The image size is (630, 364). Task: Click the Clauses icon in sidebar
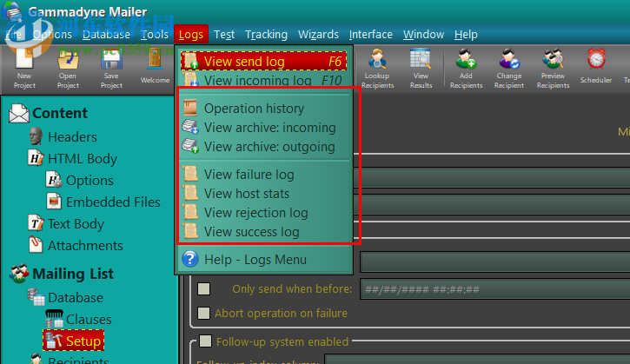coord(54,319)
